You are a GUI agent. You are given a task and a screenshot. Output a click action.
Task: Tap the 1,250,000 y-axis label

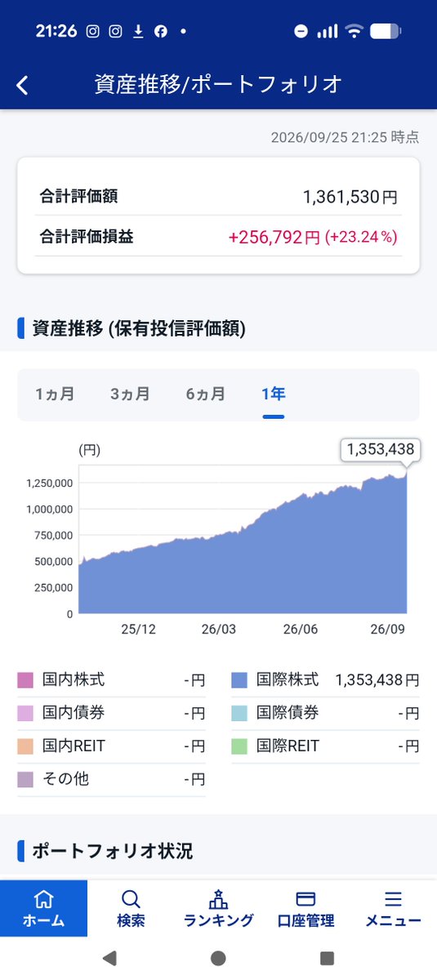[50, 483]
